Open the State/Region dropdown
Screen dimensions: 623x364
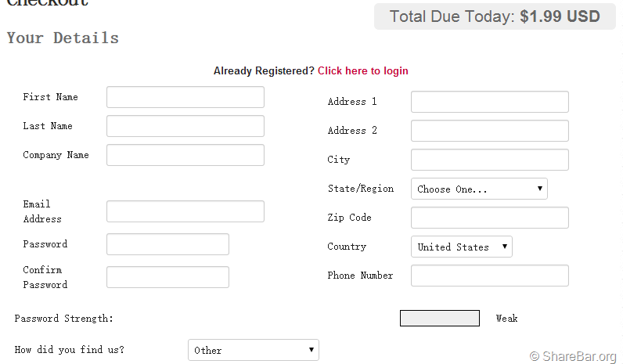479,189
